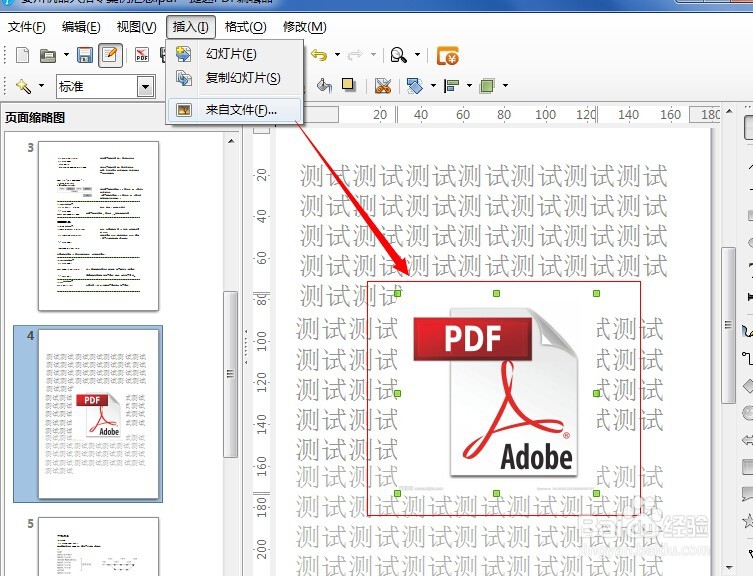This screenshot has height=576, width=753.
Task: Toggle edit mode pencil button
Action: [x=110, y=55]
